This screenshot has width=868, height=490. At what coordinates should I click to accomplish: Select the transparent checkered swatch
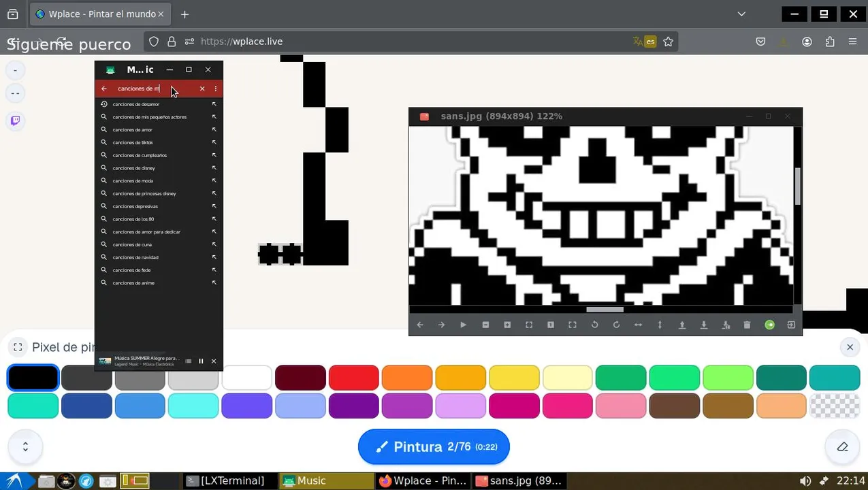[835, 406]
